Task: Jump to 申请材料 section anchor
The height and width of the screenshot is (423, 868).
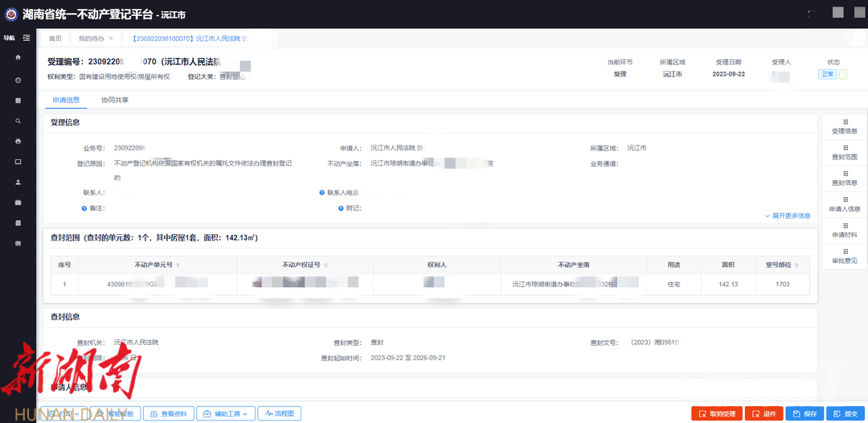Action: coord(844,230)
